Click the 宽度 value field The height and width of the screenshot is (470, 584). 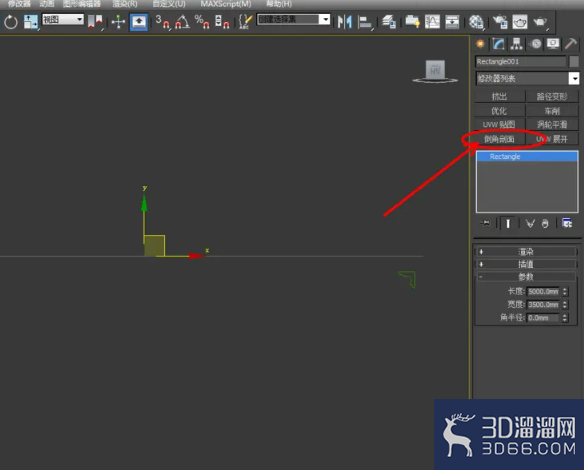point(543,305)
